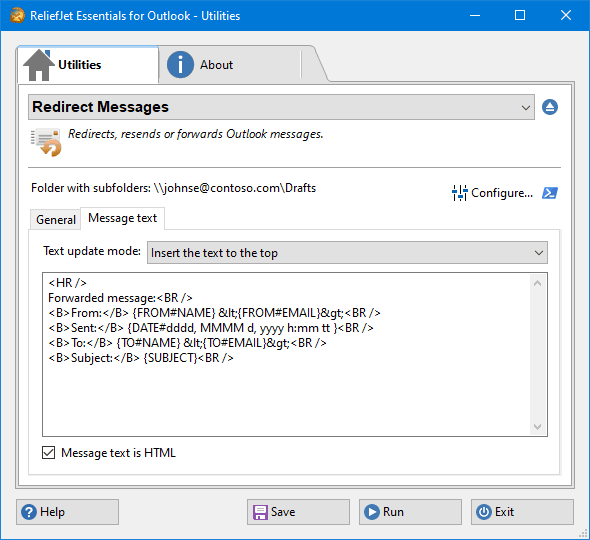Click the blue eject icon beside Redirect Messages
Screen dimensions: 590x540
point(550,107)
